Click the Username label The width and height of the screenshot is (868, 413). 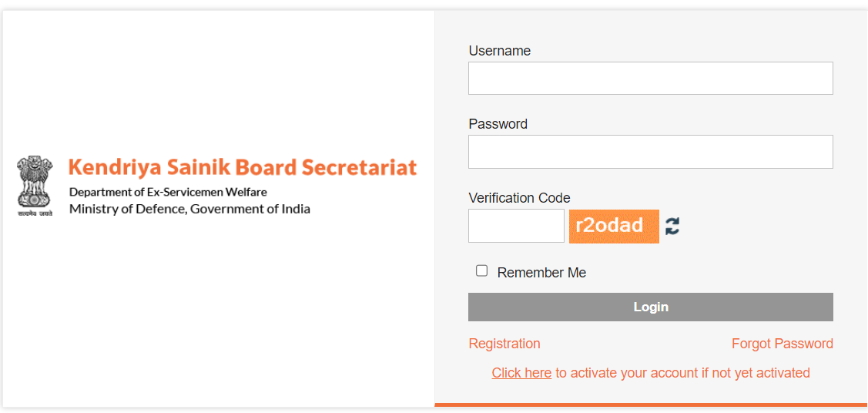coord(499,51)
